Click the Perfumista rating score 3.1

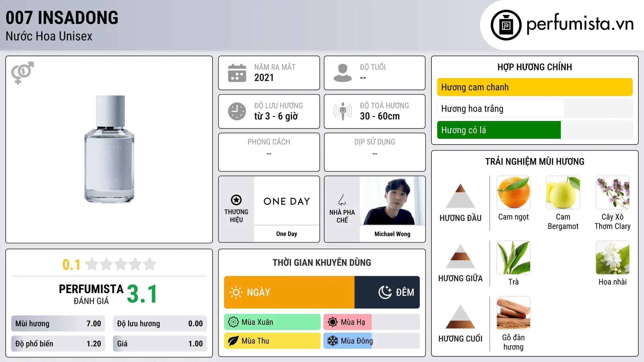coord(142,294)
